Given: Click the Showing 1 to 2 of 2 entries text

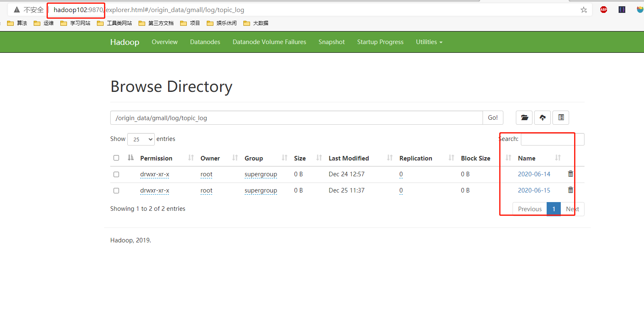Looking at the screenshot, I should (148, 209).
